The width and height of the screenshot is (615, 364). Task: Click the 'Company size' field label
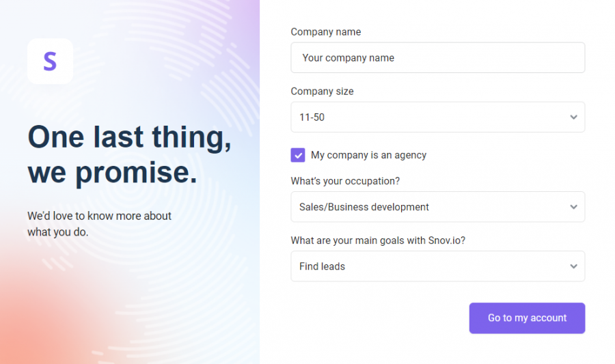[x=322, y=92]
